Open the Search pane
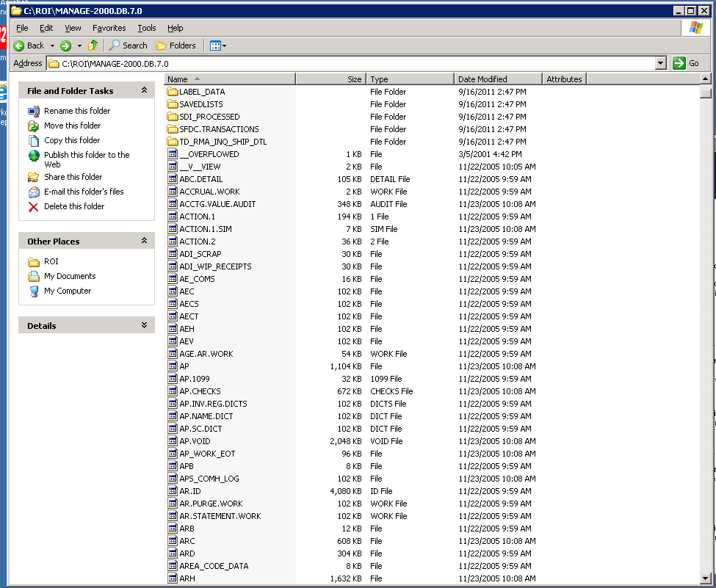The image size is (716, 588). click(129, 46)
